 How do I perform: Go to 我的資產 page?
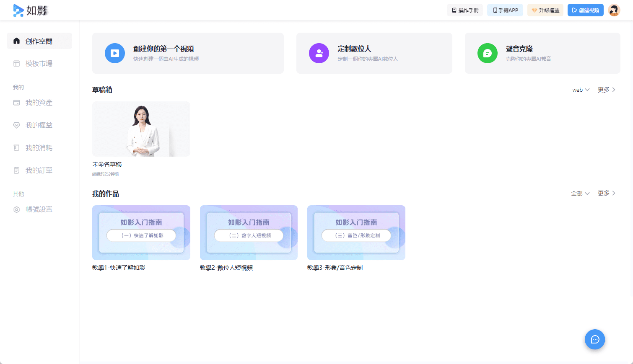tap(39, 103)
